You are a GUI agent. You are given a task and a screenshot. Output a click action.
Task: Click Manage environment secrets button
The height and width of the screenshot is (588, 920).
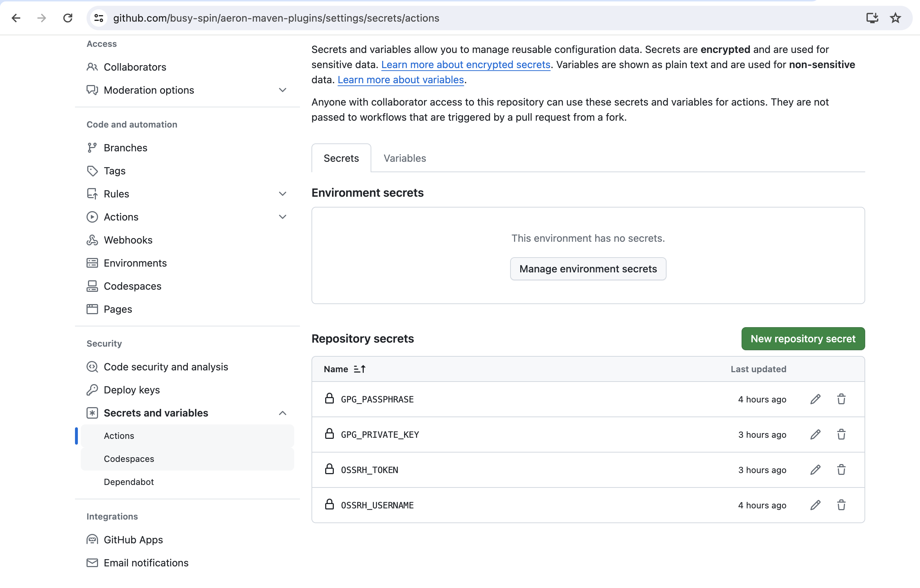click(588, 269)
